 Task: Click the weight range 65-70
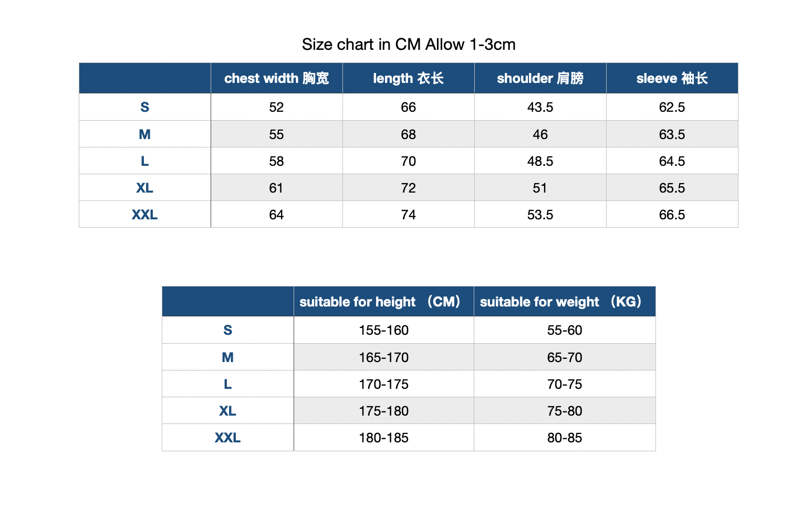coord(565,357)
